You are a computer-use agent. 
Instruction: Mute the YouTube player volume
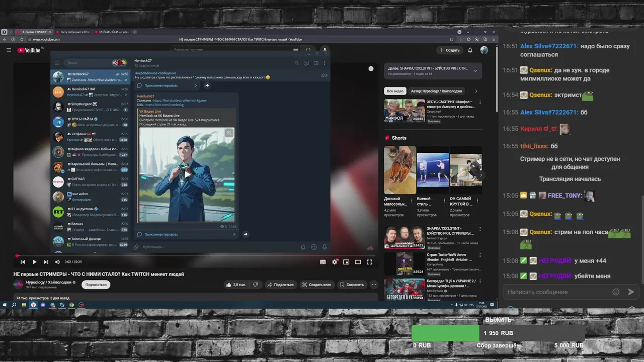(x=57, y=262)
